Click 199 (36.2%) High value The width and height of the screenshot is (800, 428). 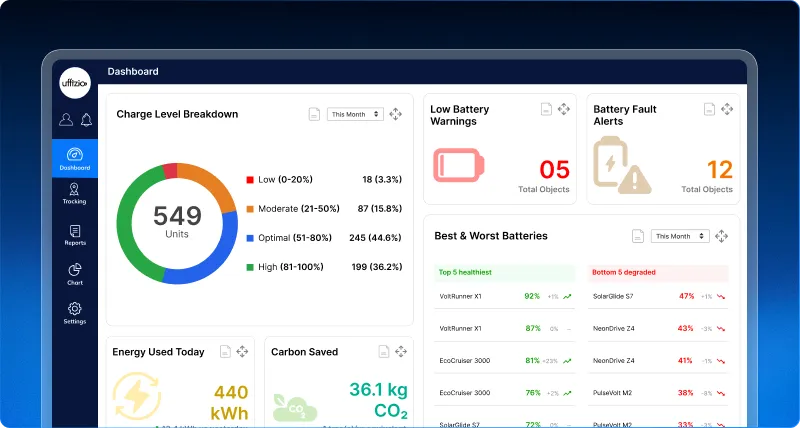coord(377,267)
